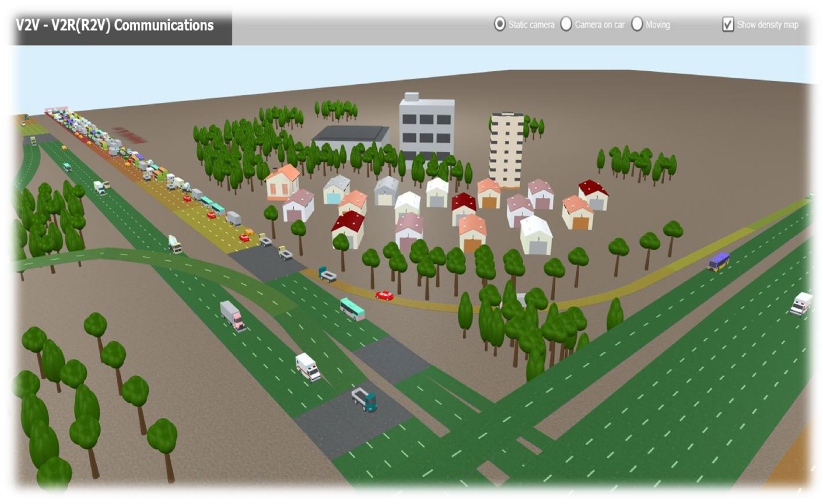This screenshot has width=823, height=504.
Task: Select the white ambulance in foreground lane
Action: pyautogui.click(x=308, y=367)
